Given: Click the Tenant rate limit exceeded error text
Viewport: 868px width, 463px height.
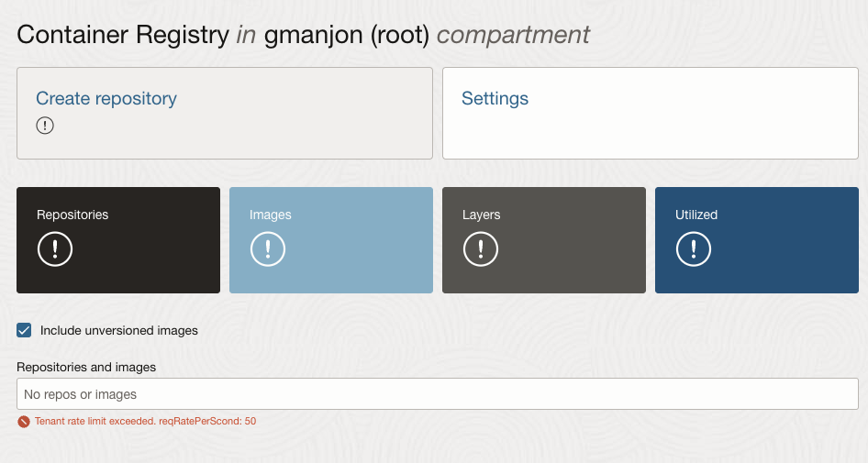Looking at the screenshot, I should pos(146,421).
